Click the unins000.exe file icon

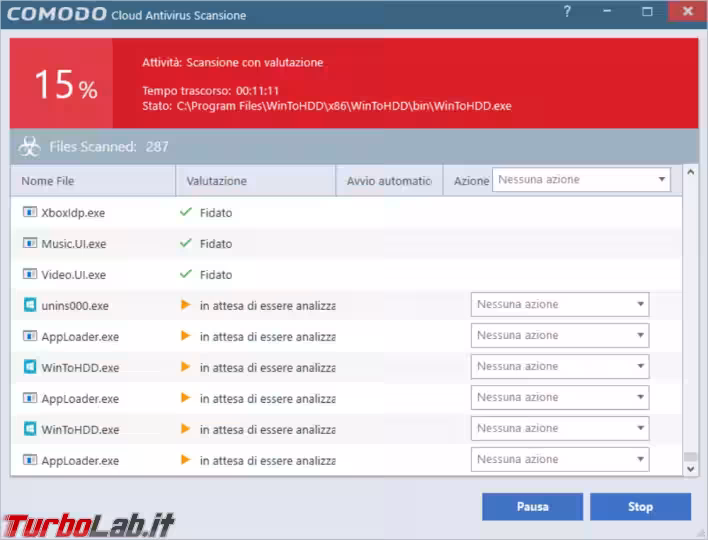pos(30,305)
